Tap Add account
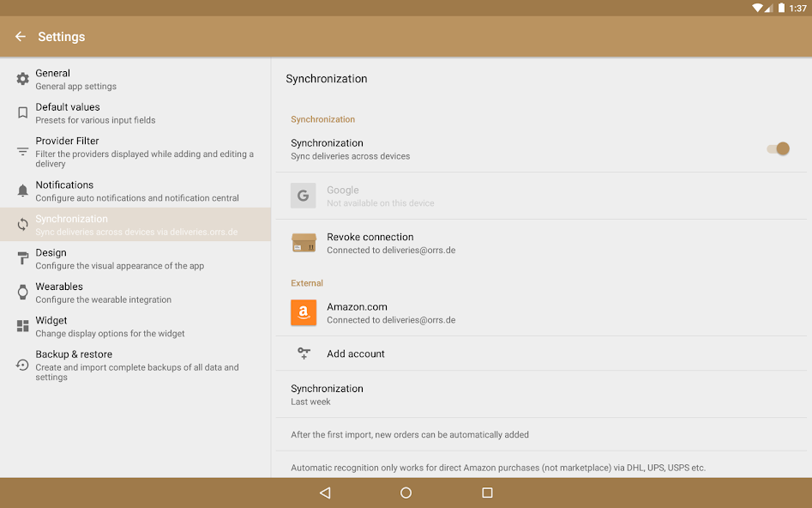Screen dimensions: 812x508 click(x=356, y=354)
